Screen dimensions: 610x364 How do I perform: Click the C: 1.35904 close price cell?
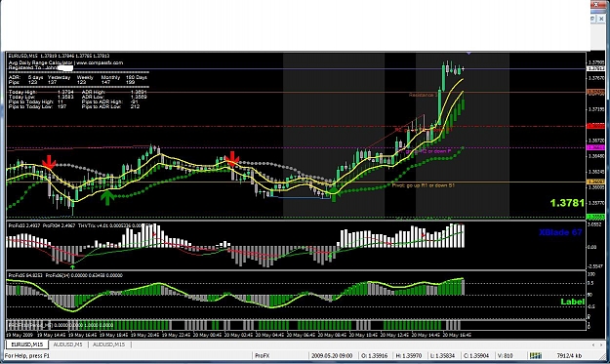[x=476, y=355]
